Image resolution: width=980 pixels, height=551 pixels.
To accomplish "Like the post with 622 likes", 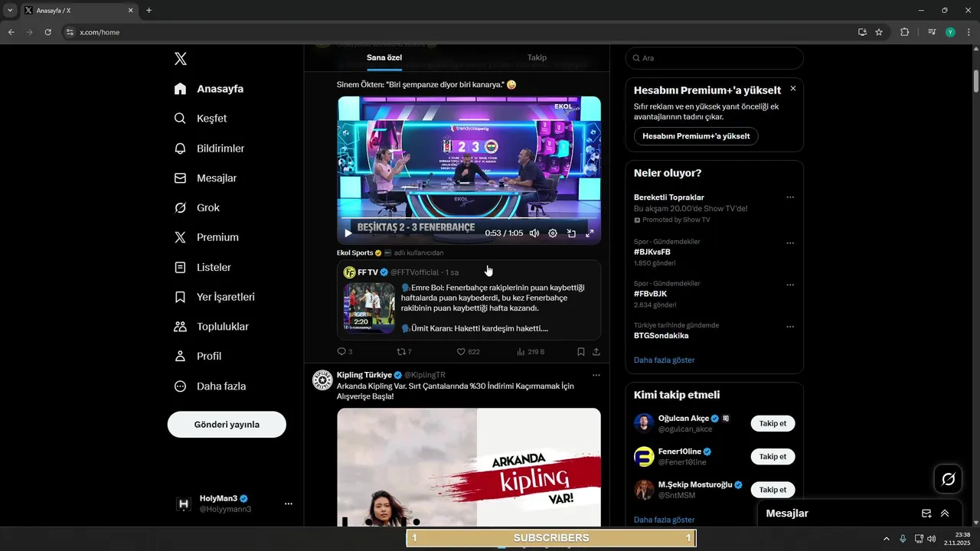I will pos(468,352).
